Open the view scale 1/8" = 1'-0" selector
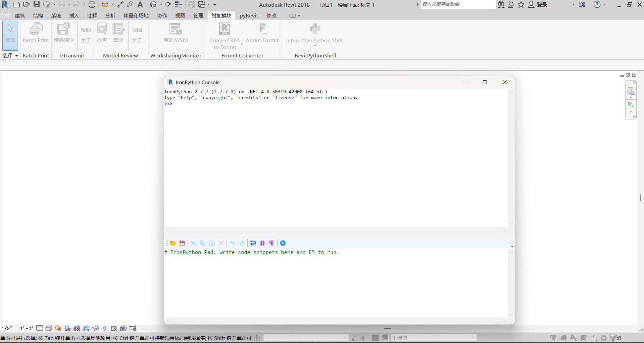The height and width of the screenshot is (343, 644). click(x=17, y=329)
